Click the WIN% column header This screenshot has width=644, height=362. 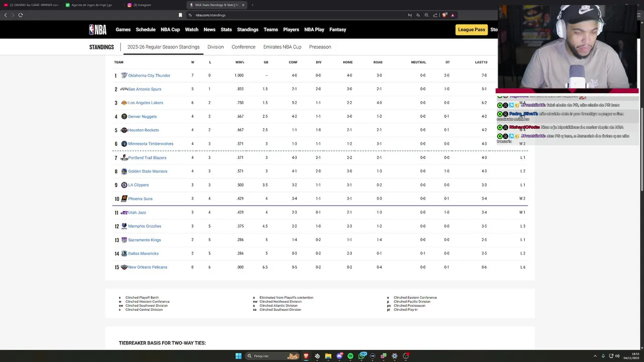tap(239, 62)
